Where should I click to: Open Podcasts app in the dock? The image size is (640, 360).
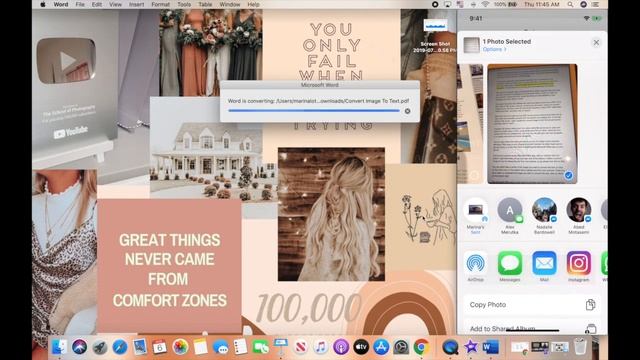point(341,347)
